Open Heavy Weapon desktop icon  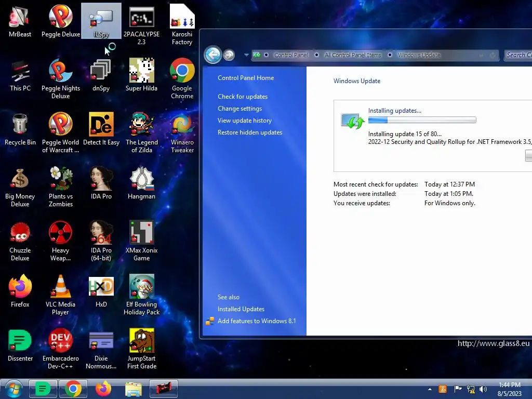point(61,241)
